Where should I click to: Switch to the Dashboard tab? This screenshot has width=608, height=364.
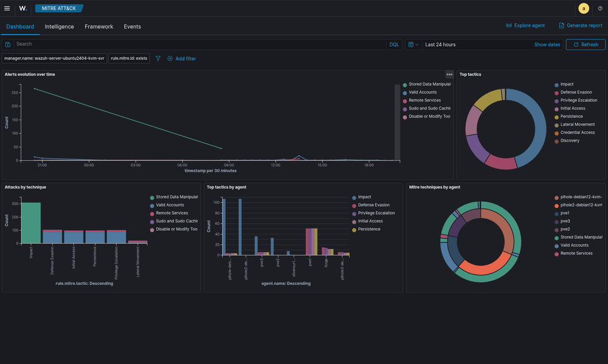(x=20, y=27)
